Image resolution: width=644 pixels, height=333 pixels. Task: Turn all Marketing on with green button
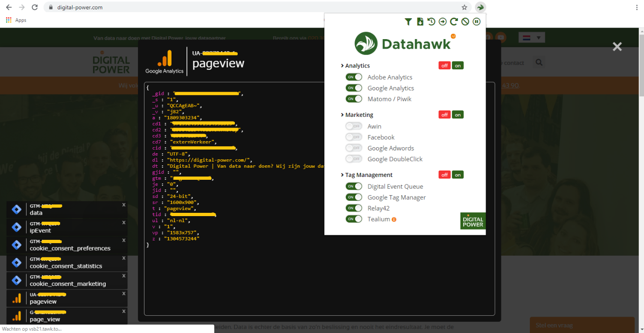[x=458, y=115]
